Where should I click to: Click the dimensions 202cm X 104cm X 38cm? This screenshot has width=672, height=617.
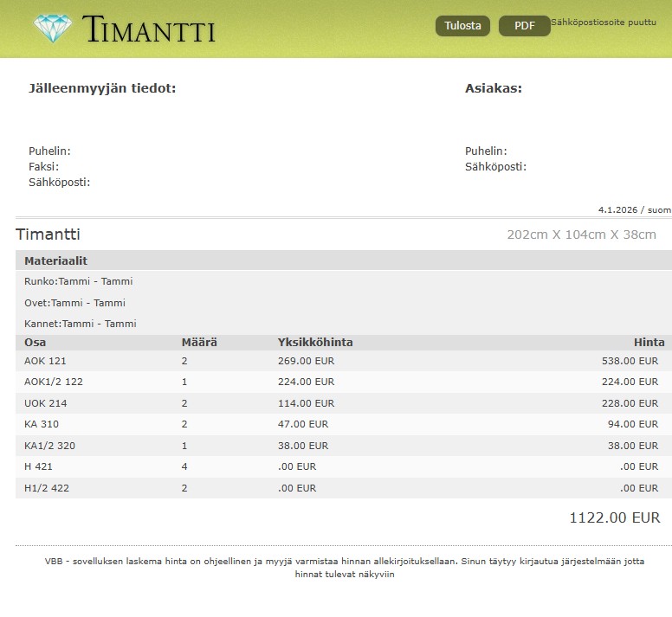(x=581, y=235)
